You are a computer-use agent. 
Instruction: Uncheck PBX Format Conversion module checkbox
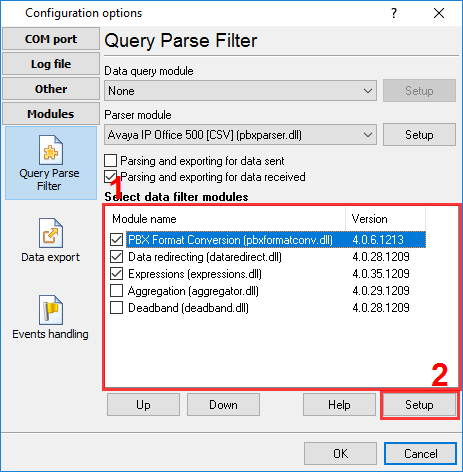(x=116, y=240)
